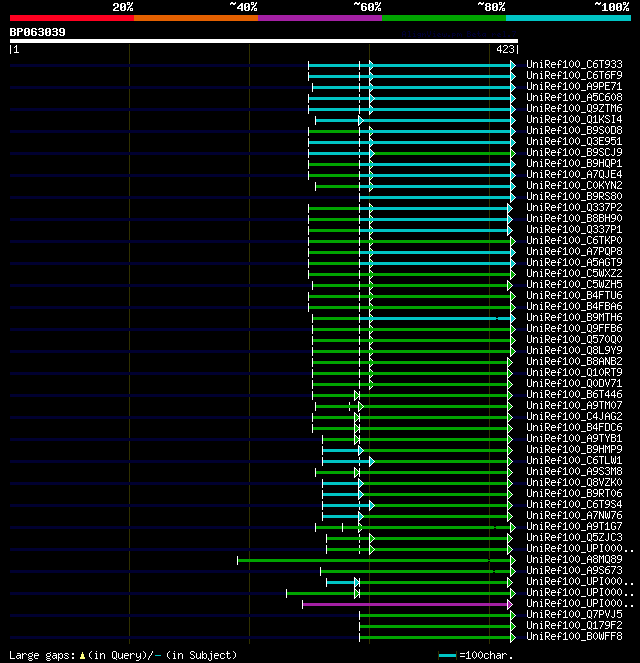This screenshot has height=663, width=640.
Task: Select the UniRef100_A9S3M8 label
Action: point(574,471)
